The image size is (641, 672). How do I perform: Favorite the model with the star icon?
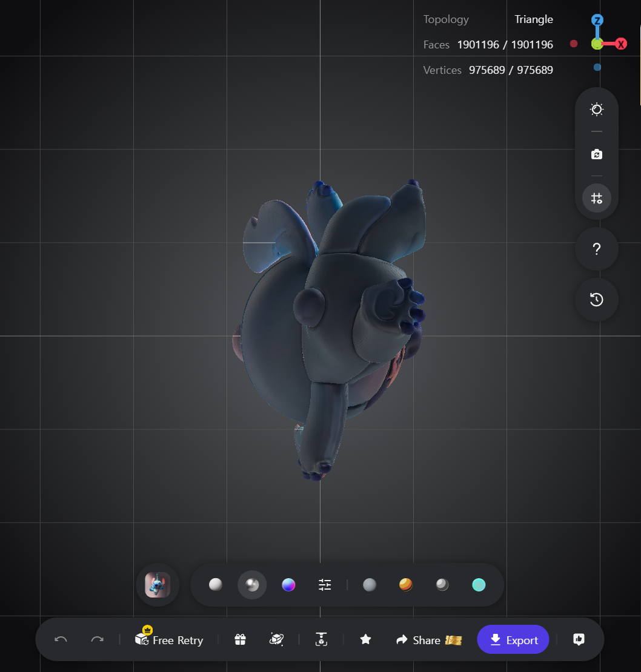tap(365, 639)
